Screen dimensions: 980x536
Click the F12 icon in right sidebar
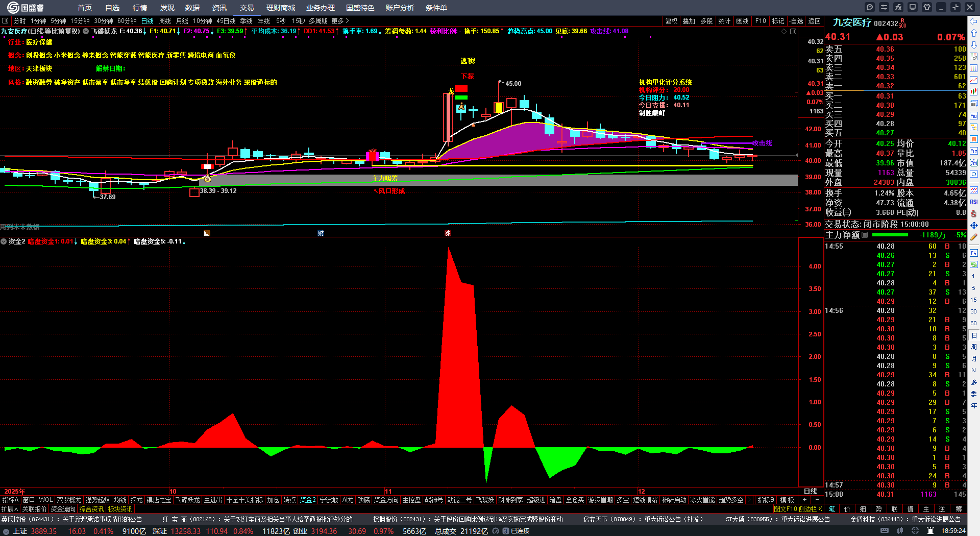pyautogui.click(x=974, y=151)
